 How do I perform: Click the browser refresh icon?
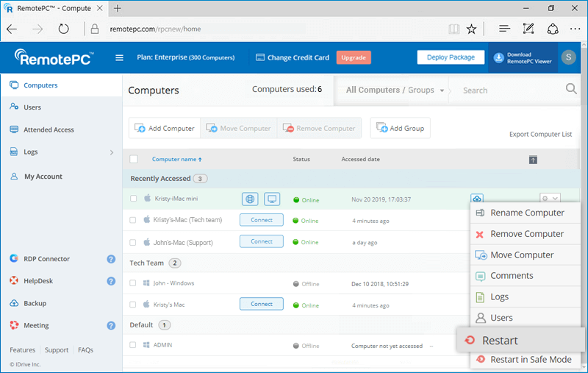coord(63,29)
